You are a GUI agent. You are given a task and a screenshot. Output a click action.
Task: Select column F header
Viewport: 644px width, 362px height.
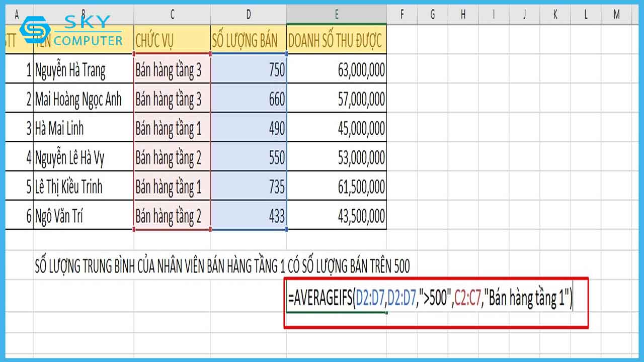click(402, 15)
